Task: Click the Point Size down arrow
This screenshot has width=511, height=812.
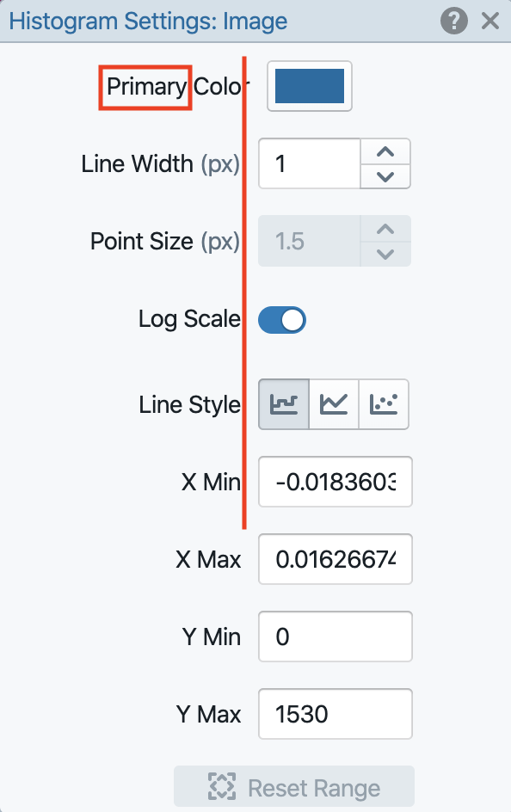Action: pyautogui.click(x=385, y=253)
